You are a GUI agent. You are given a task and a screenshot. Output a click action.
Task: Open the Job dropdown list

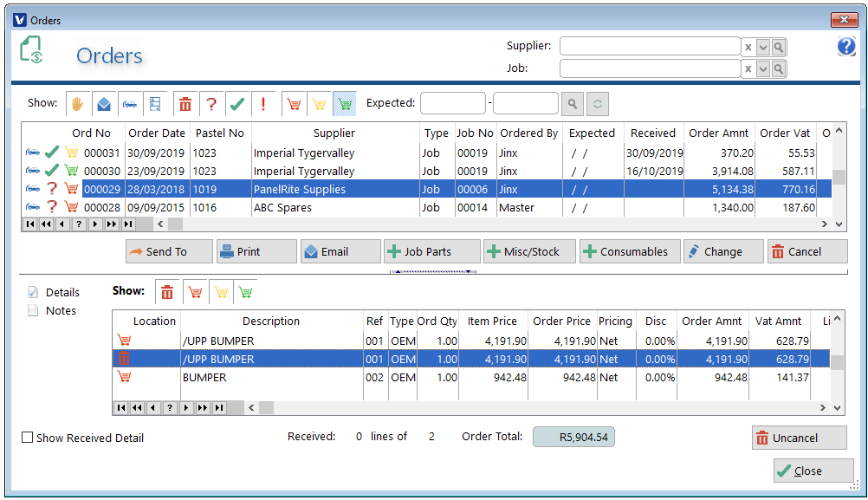tap(763, 69)
